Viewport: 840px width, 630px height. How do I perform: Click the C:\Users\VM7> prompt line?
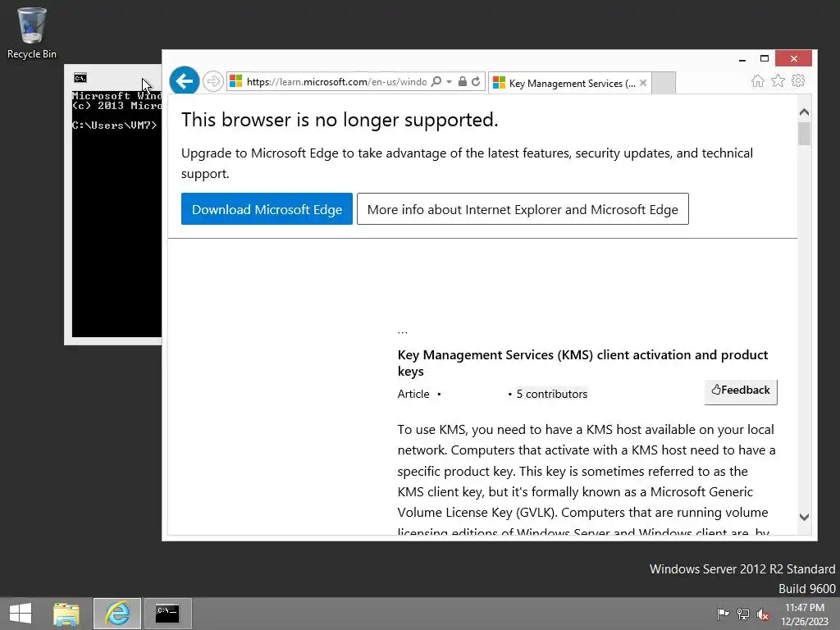(114, 126)
